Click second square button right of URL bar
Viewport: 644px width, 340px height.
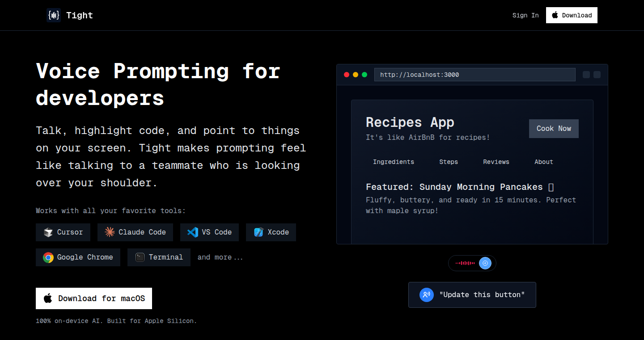[597, 75]
